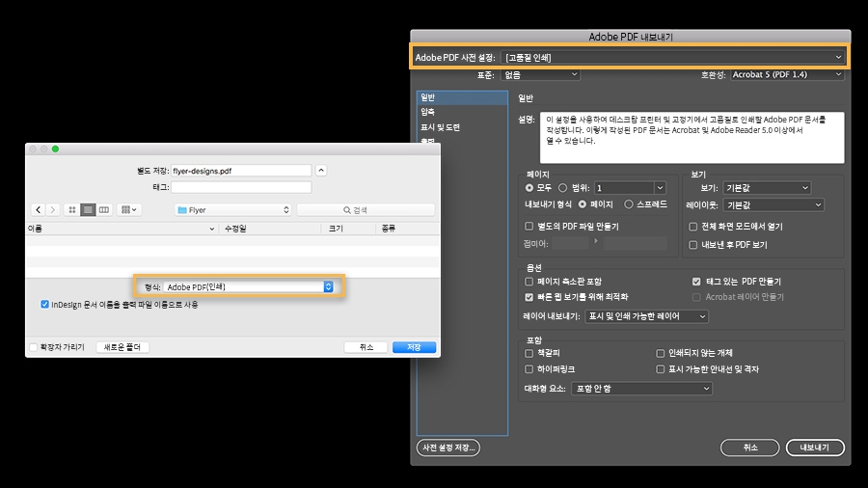Select 스프레드 export format radio button
Viewport: 868px width, 488px height.
[x=628, y=204]
